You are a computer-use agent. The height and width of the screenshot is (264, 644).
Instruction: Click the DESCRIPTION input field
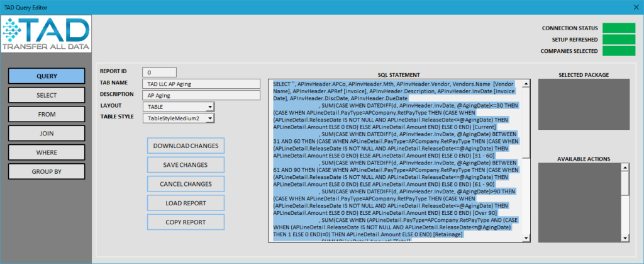(201, 95)
